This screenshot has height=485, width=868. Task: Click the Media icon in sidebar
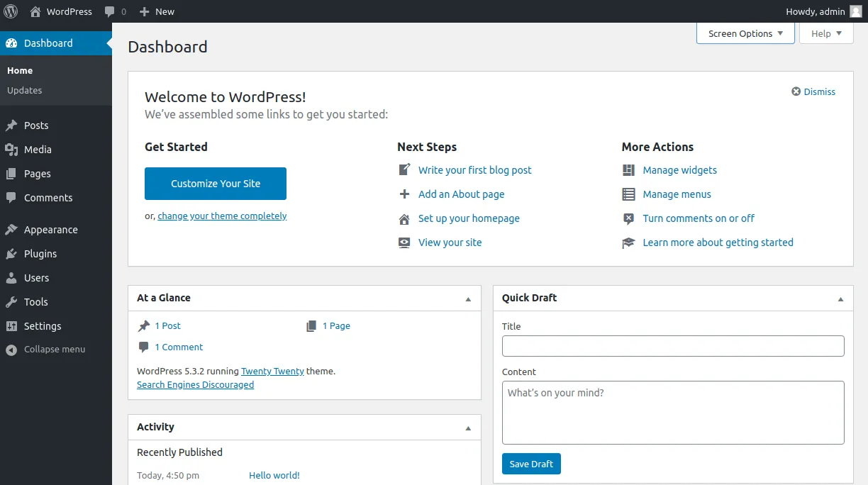point(11,150)
